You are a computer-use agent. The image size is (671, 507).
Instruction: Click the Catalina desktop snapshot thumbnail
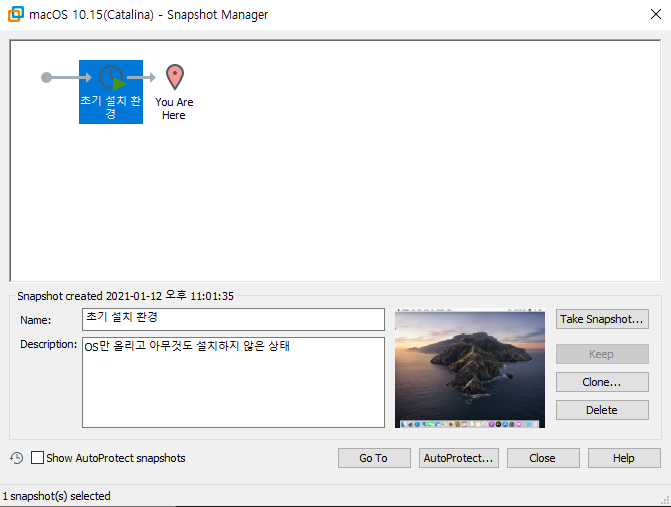click(470, 368)
